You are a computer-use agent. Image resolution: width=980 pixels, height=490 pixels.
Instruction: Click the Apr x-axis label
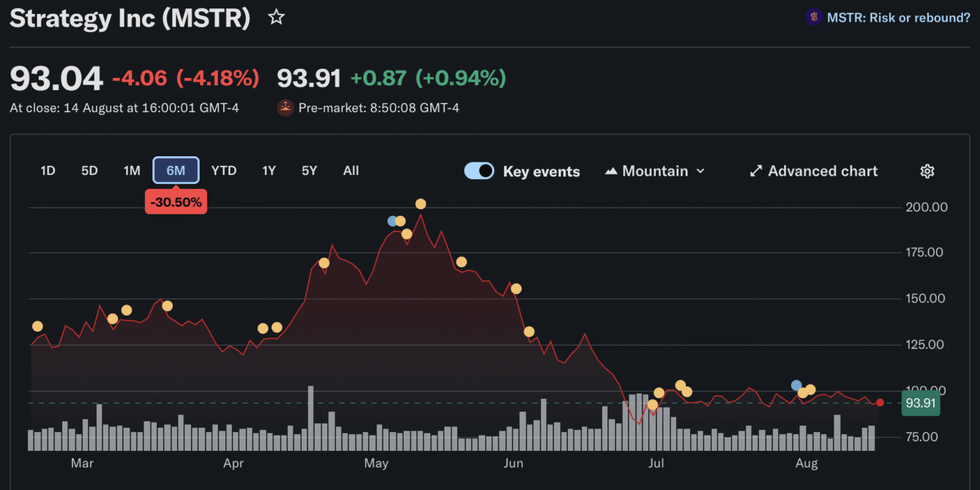(x=233, y=463)
